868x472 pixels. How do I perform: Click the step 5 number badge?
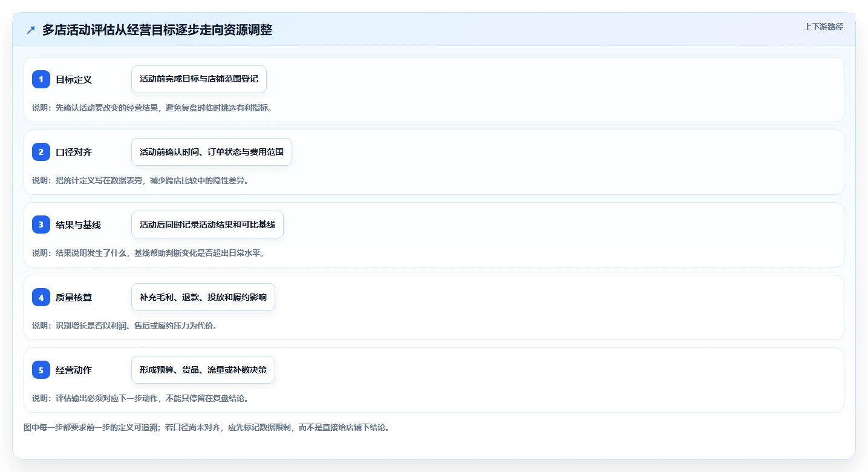41,370
